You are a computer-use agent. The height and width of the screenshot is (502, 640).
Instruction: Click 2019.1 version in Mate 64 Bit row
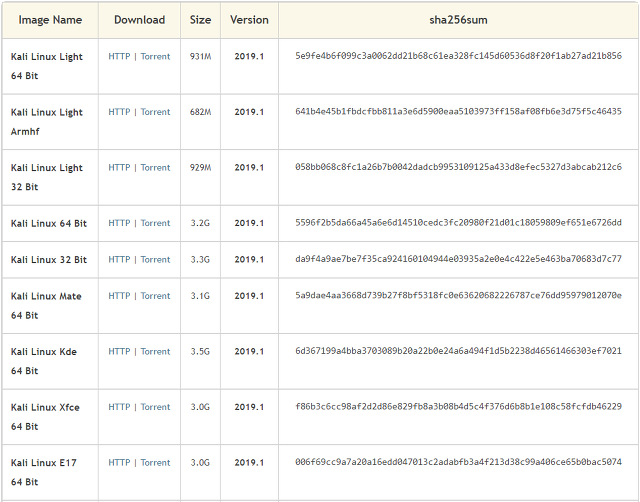click(249, 295)
